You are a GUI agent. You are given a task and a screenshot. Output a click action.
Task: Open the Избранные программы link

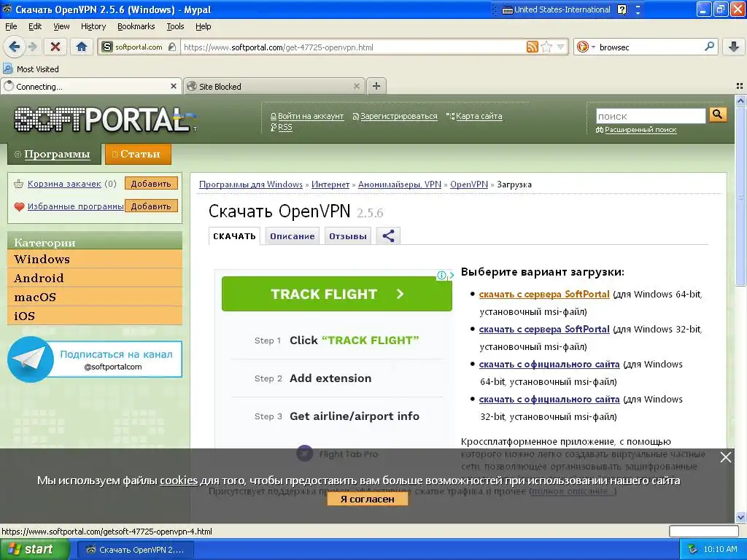(x=75, y=206)
